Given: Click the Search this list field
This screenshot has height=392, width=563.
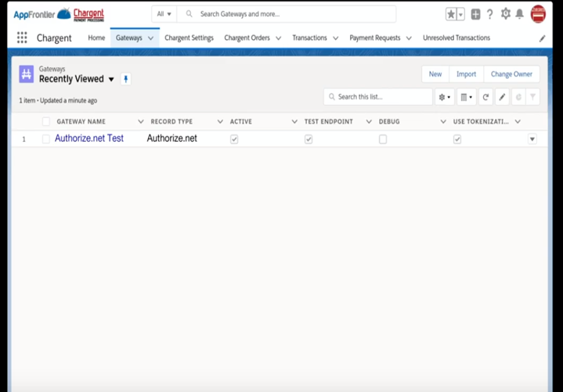Looking at the screenshot, I should [x=378, y=97].
